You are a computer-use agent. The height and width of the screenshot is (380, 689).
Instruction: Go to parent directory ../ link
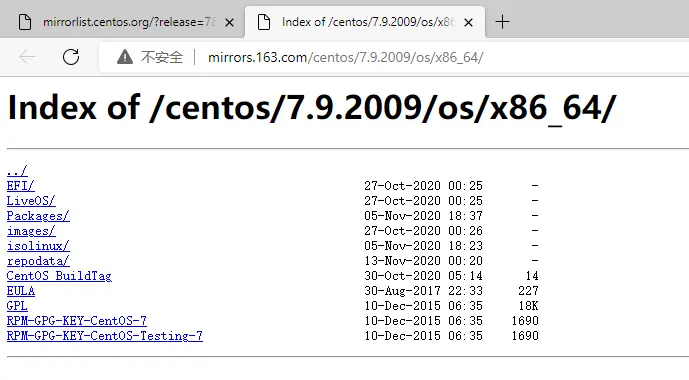17,170
